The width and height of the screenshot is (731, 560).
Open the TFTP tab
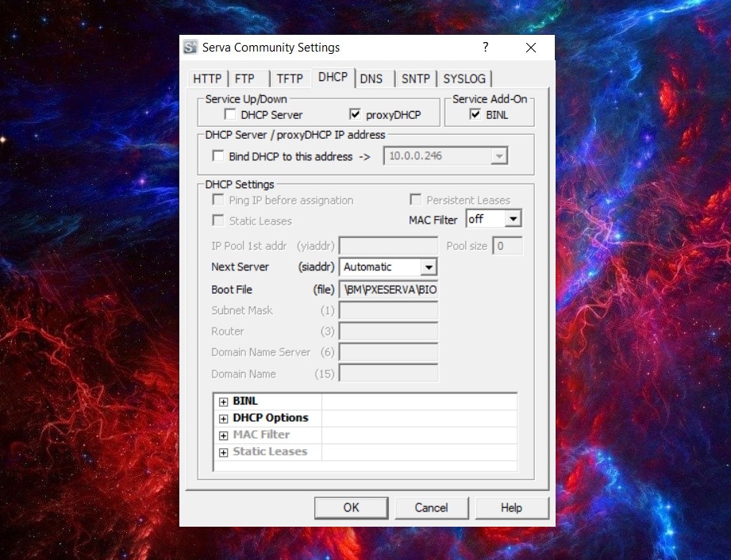tap(290, 79)
